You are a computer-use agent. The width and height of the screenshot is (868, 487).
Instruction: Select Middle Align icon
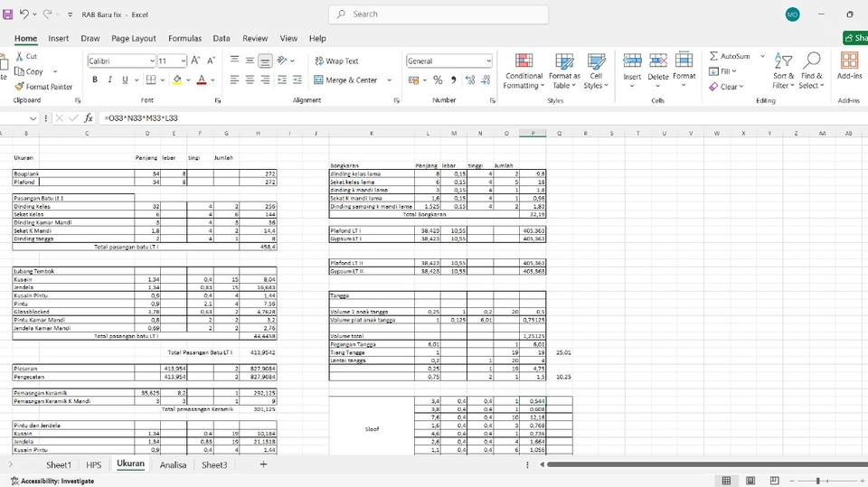pyautogui.click(x=250, y=61)
